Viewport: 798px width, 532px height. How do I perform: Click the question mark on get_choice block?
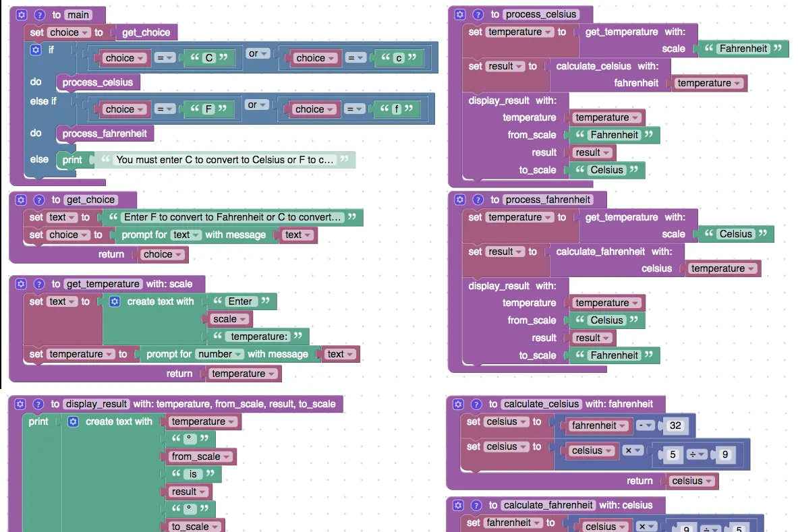click(39, 200)
